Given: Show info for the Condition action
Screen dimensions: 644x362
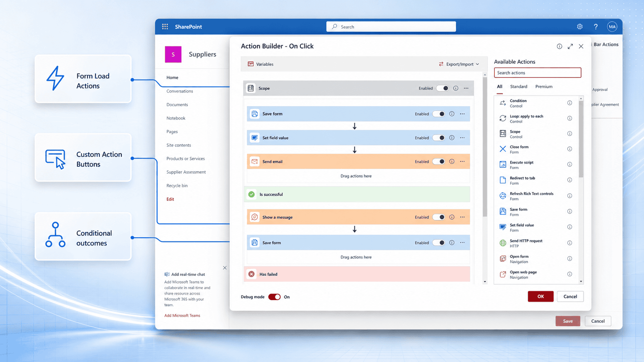Looking at the screenshot, I should point(570,103).
